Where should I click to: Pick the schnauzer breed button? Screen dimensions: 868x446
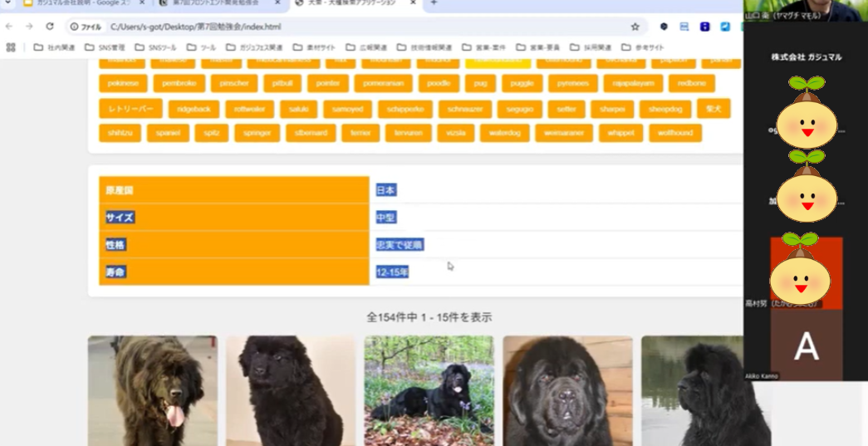[x=465, y=109]
